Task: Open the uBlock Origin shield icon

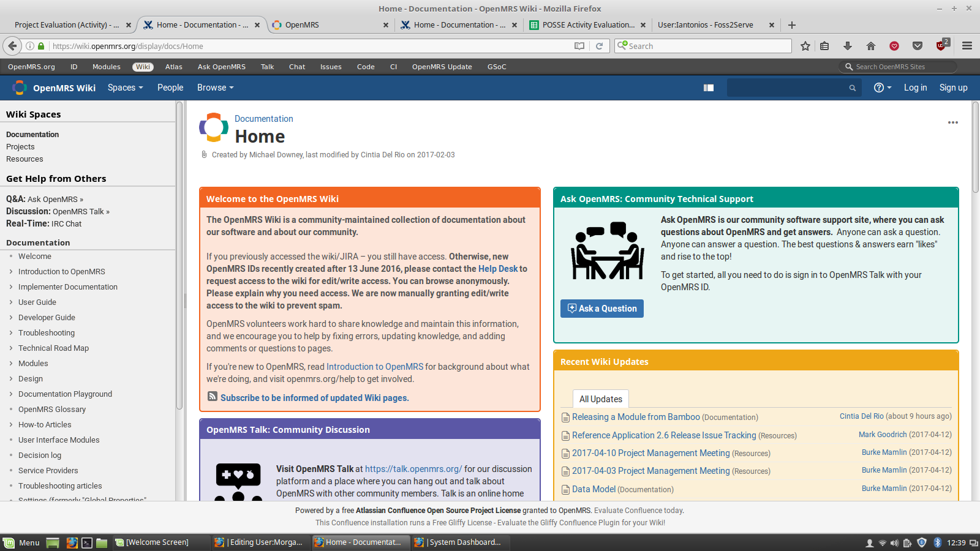Action: point(941,46)
